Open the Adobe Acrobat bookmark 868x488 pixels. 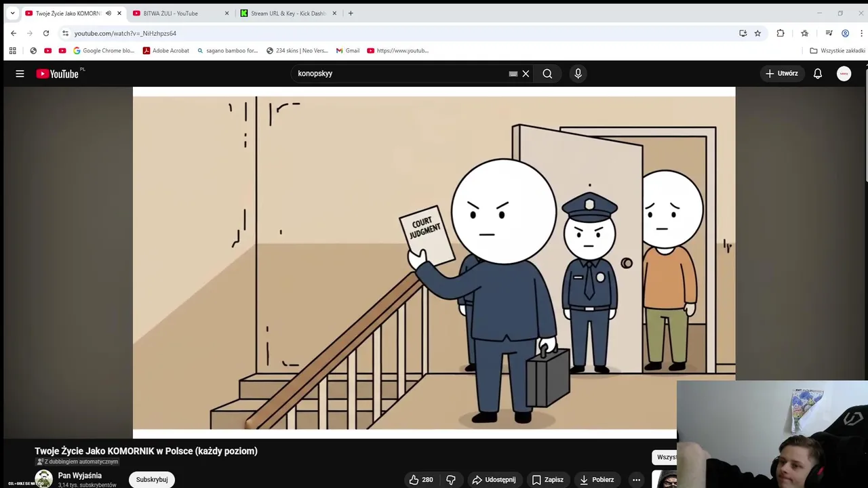coord(165,50)
